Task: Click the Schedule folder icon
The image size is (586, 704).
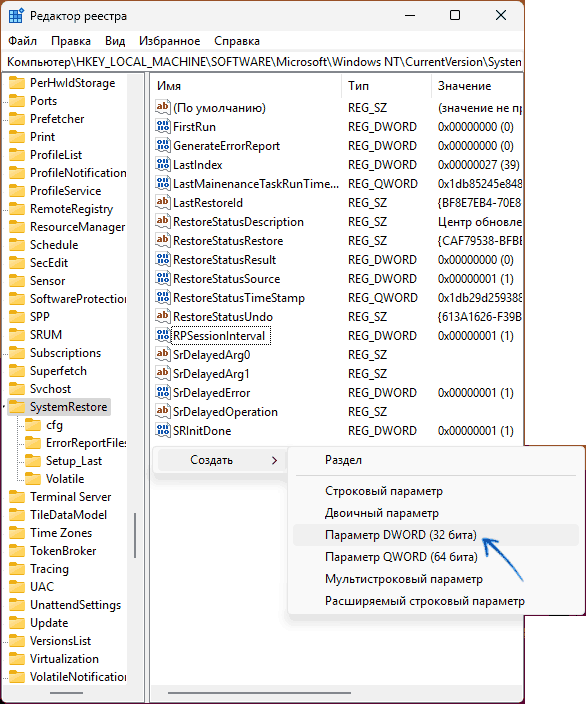Action: tap(17, 245)
